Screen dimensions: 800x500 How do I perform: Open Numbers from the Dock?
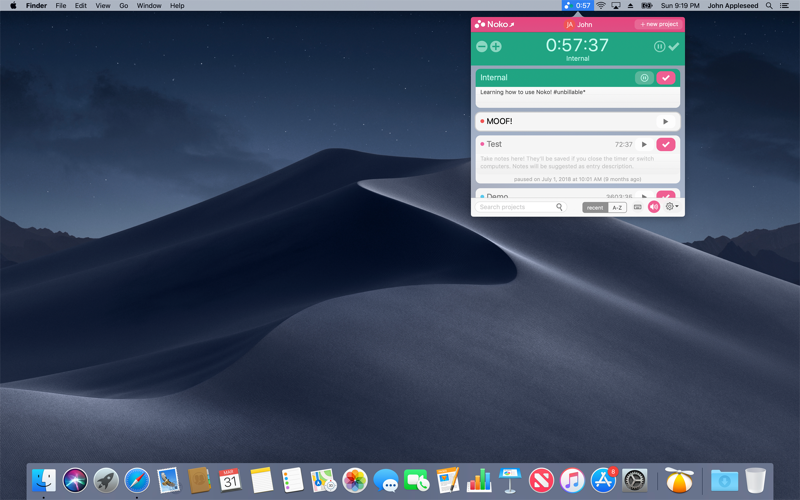(479, 481)
